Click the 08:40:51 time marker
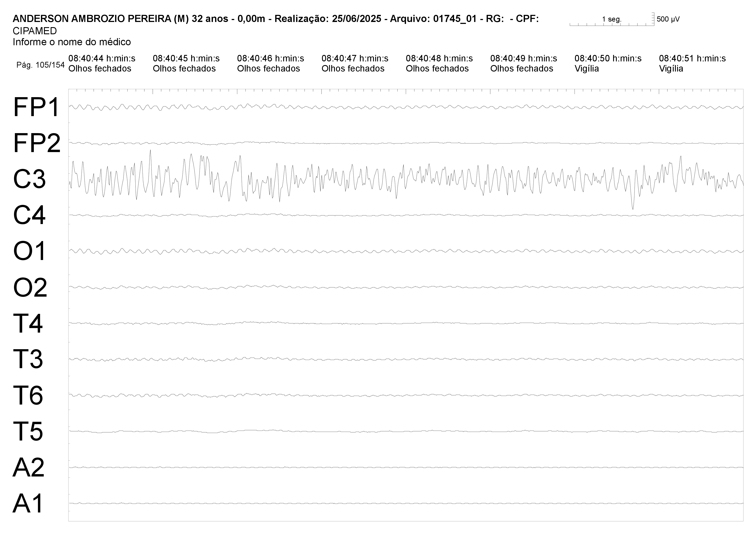 pyautogui.click(x=692, y=59)
